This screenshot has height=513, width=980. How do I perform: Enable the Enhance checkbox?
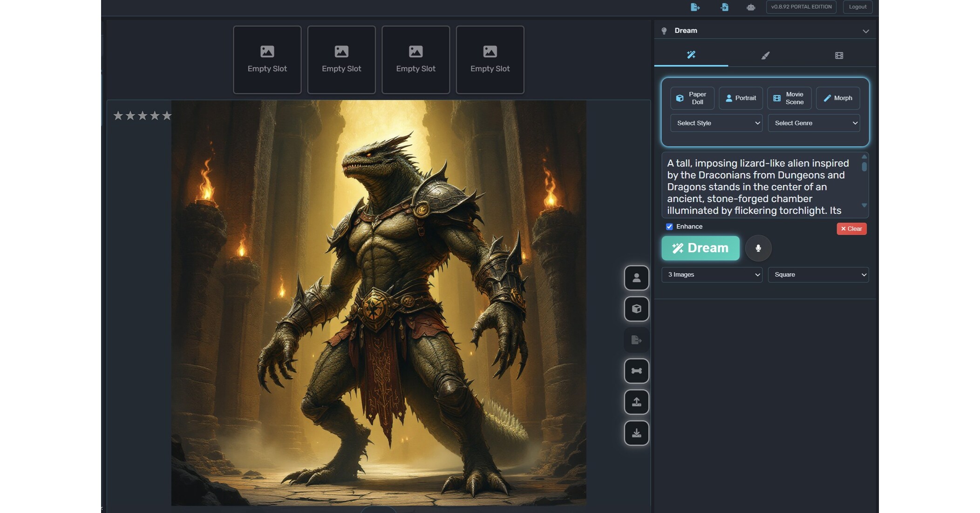(x=669, y=227)
